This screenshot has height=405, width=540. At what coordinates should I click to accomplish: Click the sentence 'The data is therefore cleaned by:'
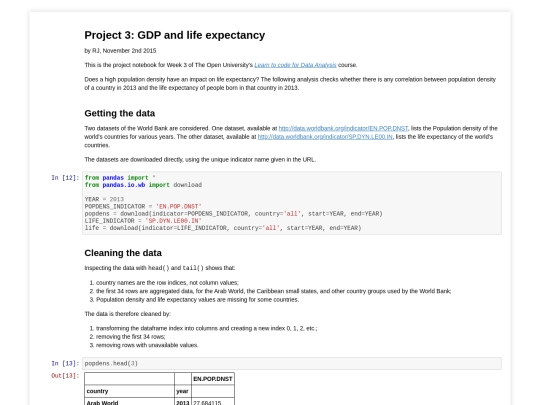point(127,314)
